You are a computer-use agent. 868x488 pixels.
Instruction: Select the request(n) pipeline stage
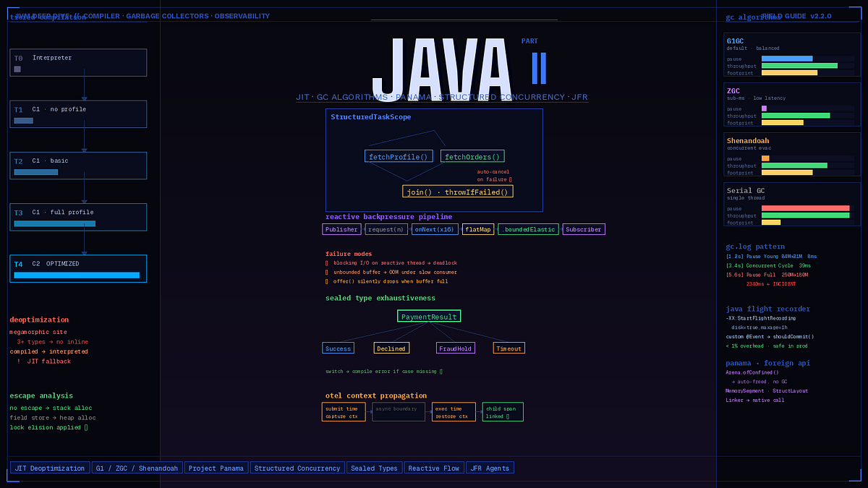(386, 229)
